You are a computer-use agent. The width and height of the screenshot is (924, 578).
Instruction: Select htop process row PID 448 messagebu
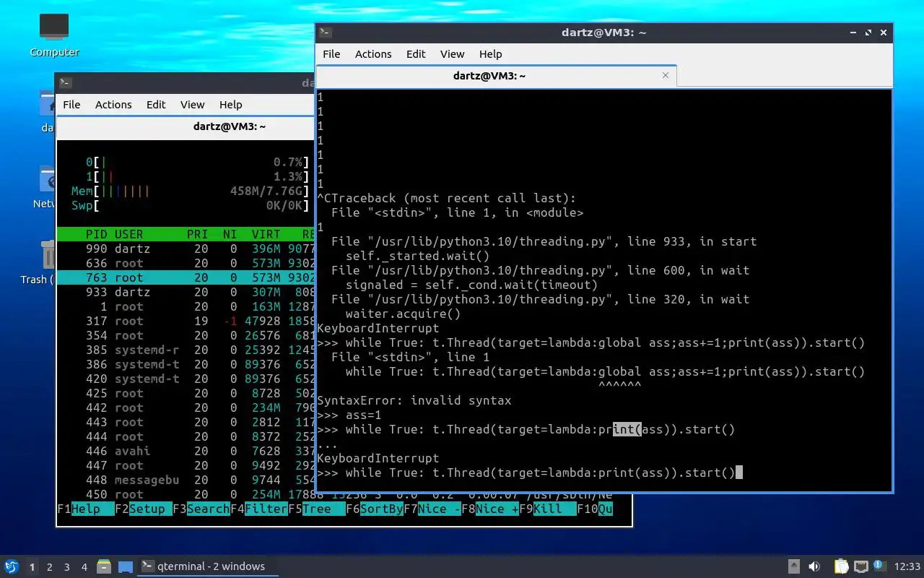tap(186, 480)
